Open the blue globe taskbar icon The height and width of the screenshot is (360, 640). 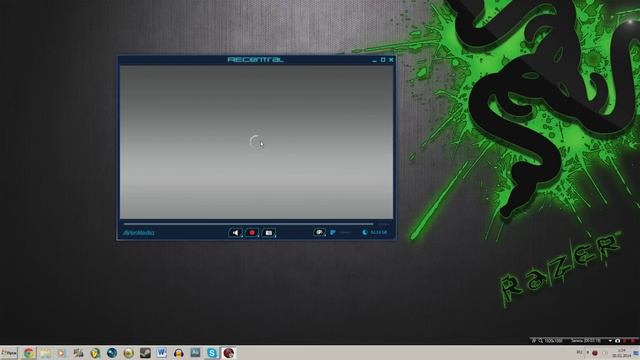(112, 353)
